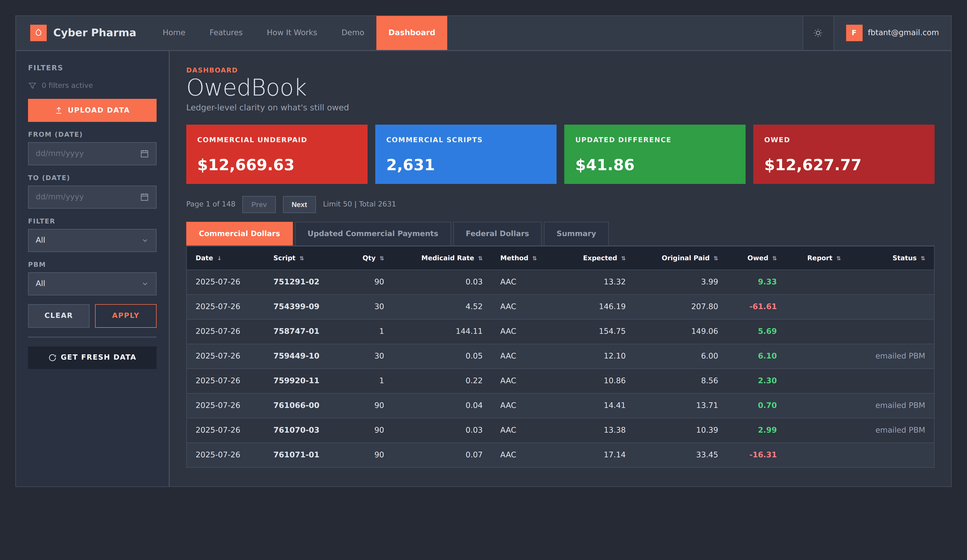Open the Filter dropdown set to All
The image size is (967, 560).
(x=92, y=240)
